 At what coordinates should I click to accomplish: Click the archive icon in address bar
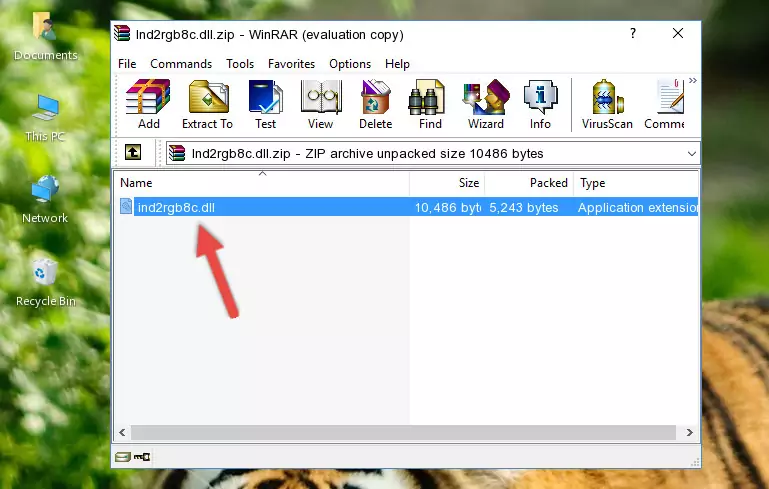pos(177,154)
